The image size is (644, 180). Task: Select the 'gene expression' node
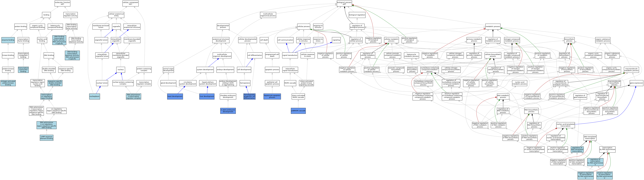(636, 83)
